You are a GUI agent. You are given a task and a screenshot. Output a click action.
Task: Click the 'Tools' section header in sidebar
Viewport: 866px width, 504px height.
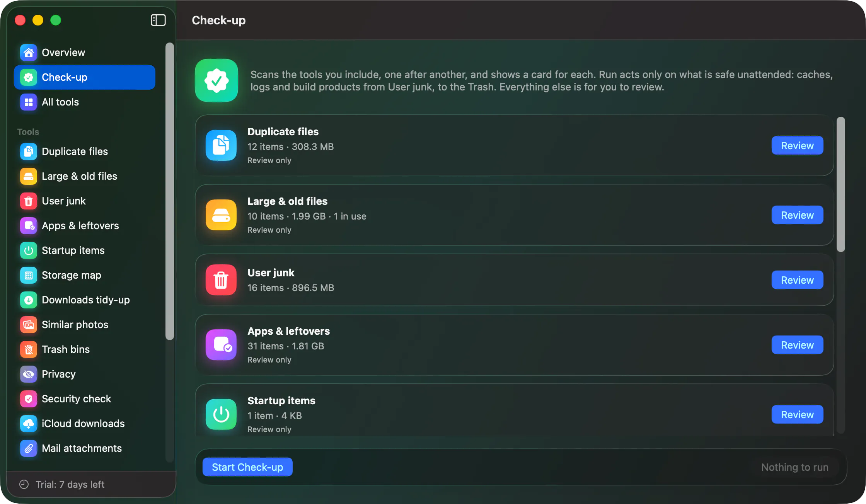point(28,132)
